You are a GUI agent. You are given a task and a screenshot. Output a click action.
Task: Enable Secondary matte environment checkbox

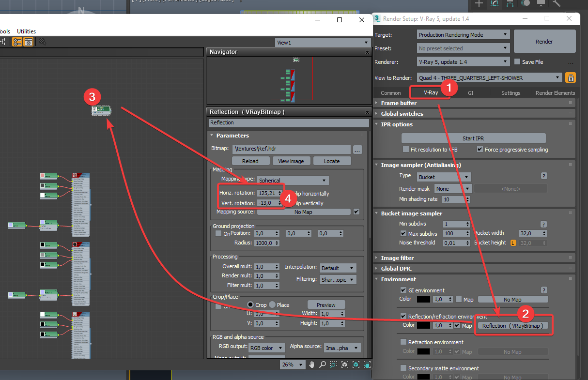(403, 368)
